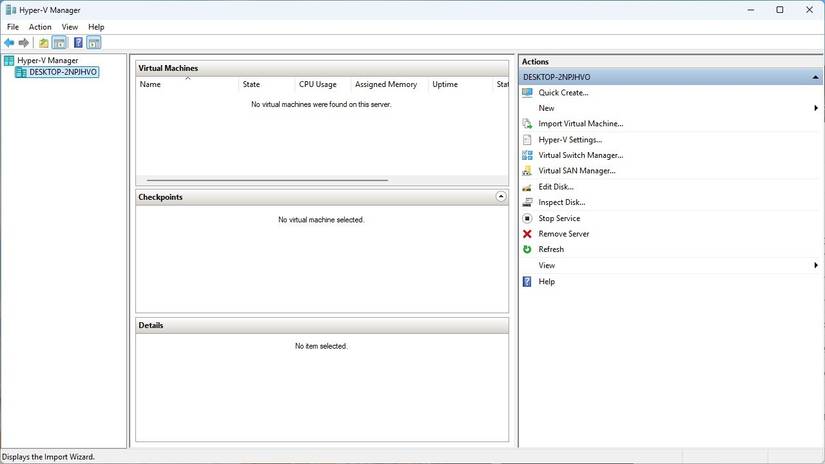The image size is (825, 464).
Task: Open Virtual Switch Manager... action
Action: [x=580, y=155]
